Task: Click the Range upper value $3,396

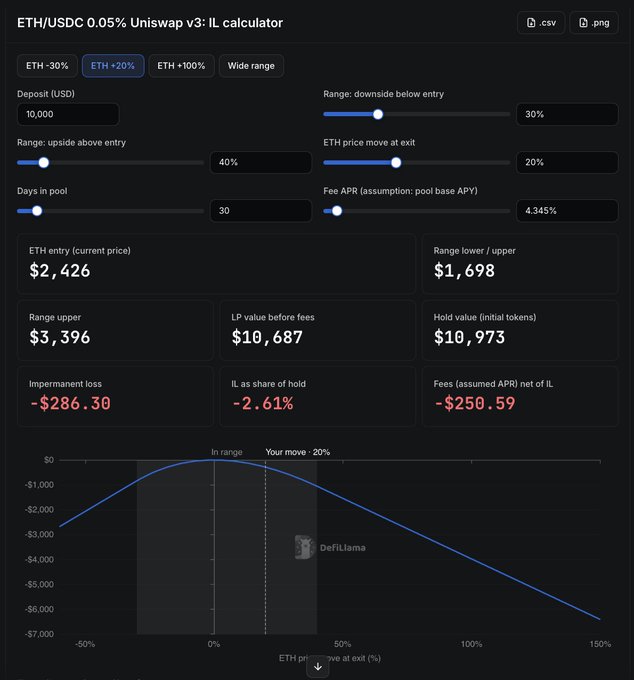Action: tap(60, 337)
